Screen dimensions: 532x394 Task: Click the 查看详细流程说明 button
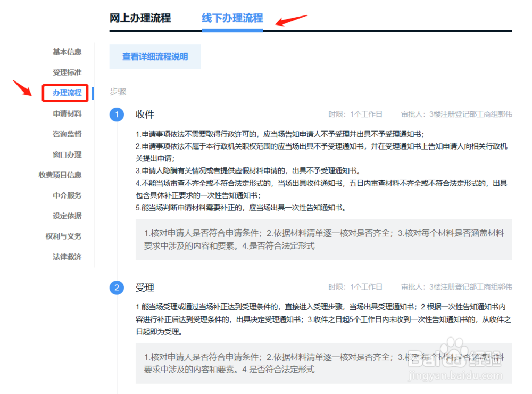point(155,56)
